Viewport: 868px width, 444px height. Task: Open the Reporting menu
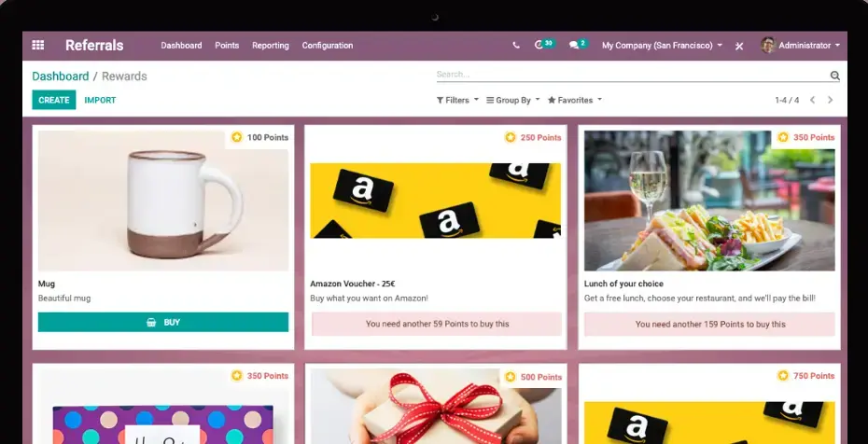coord(271,45)
